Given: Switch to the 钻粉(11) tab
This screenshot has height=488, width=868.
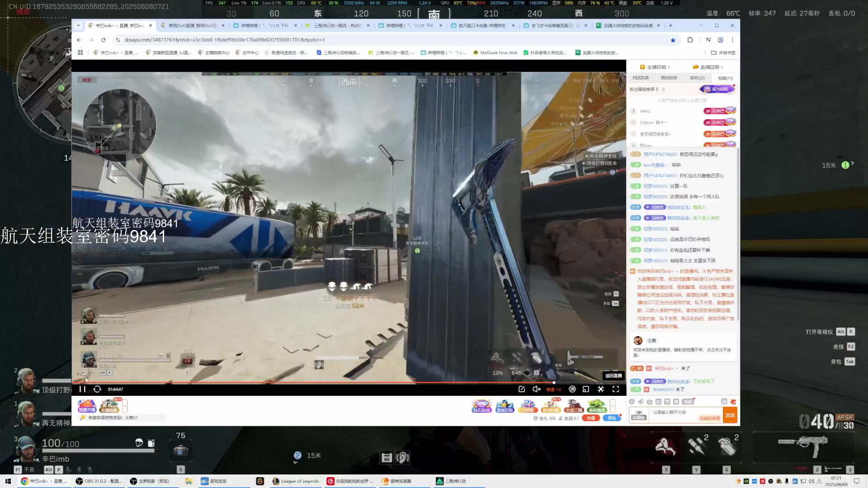Looking at the screenshot, I should point(726,78).
